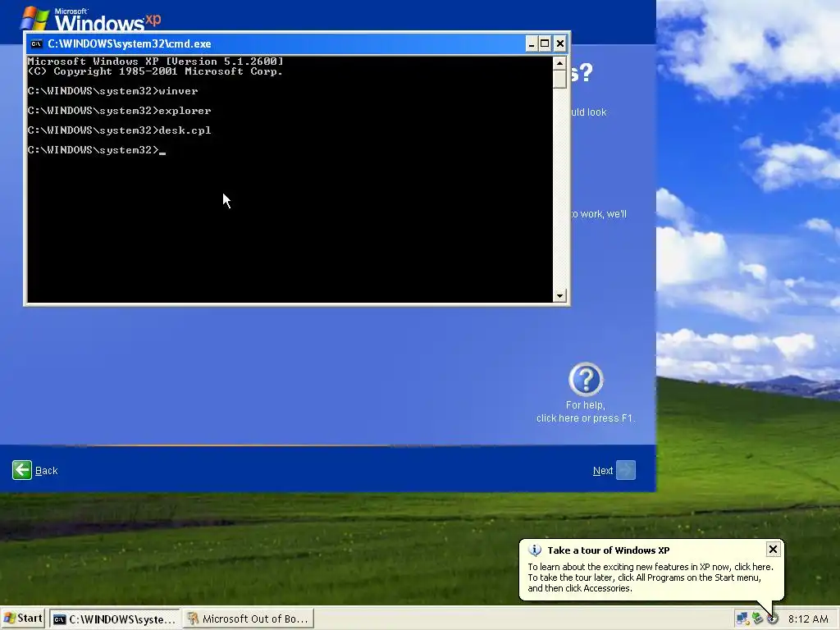
Task: Click the cmd.exe title bar system icon
Action: click(36, 44)
